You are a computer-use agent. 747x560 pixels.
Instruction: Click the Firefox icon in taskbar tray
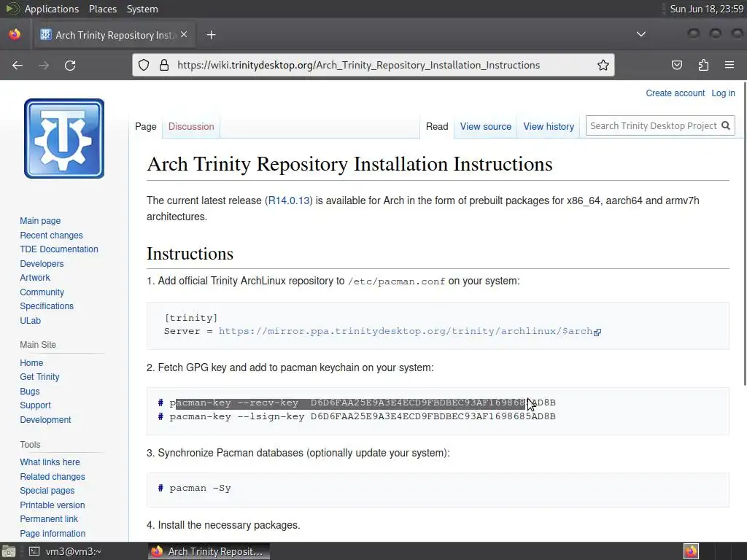pyautogui.click(x=691, y=551)
